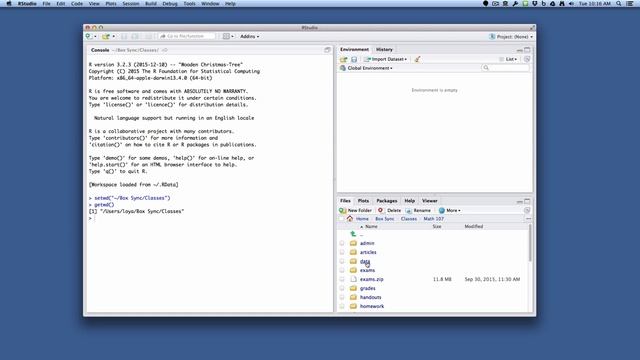Click the save workspace disk icon
This screenshot has width=640, height=360.
tap(354, 59)
